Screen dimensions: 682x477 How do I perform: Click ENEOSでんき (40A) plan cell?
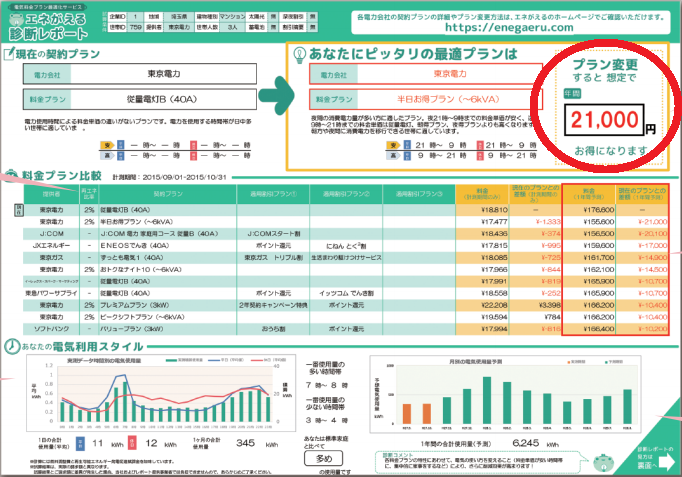[168, 246]
